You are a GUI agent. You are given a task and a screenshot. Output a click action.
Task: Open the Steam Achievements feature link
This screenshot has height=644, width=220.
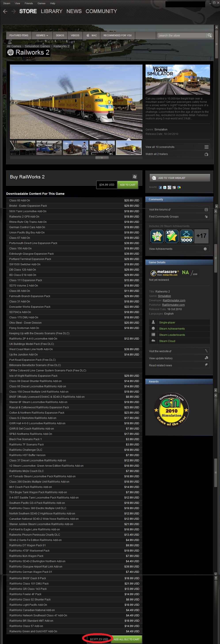pyautogui.click(x=172, y=329)
